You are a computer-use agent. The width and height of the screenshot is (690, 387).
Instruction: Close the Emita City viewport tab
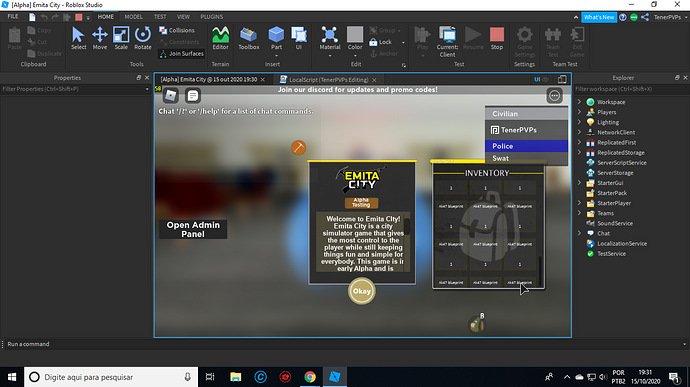click(x=263, y=80)
